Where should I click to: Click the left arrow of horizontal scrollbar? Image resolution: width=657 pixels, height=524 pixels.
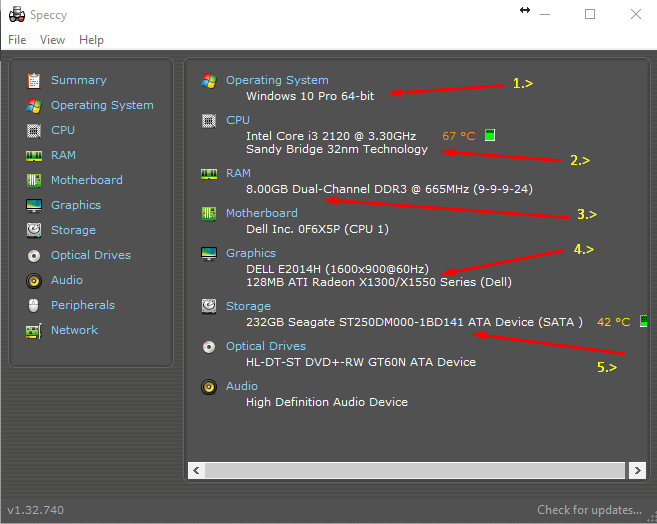point(196,470)
